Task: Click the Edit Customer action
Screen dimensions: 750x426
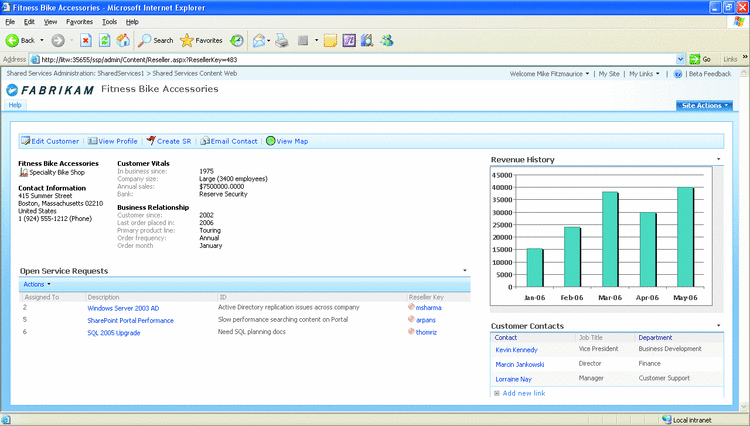Action: click(50, 141)
